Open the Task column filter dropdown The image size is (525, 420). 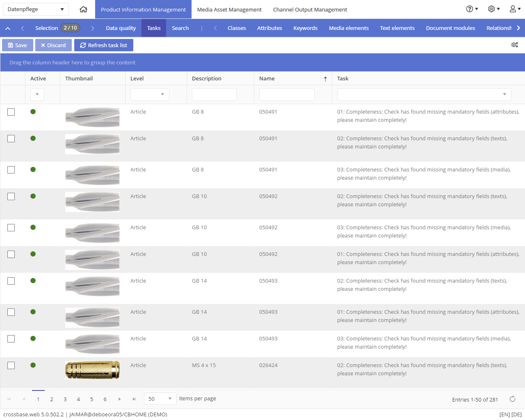point(424,94)
